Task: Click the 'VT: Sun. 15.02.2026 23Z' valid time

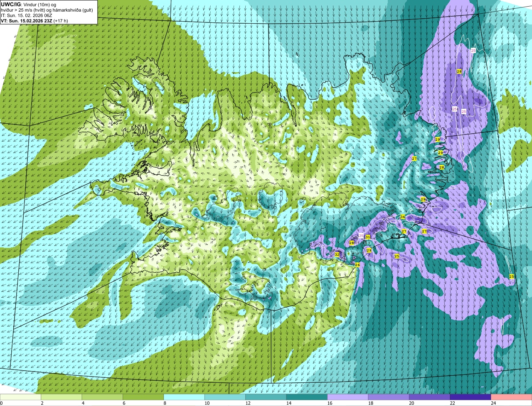Action: click(x=26, y=20)
